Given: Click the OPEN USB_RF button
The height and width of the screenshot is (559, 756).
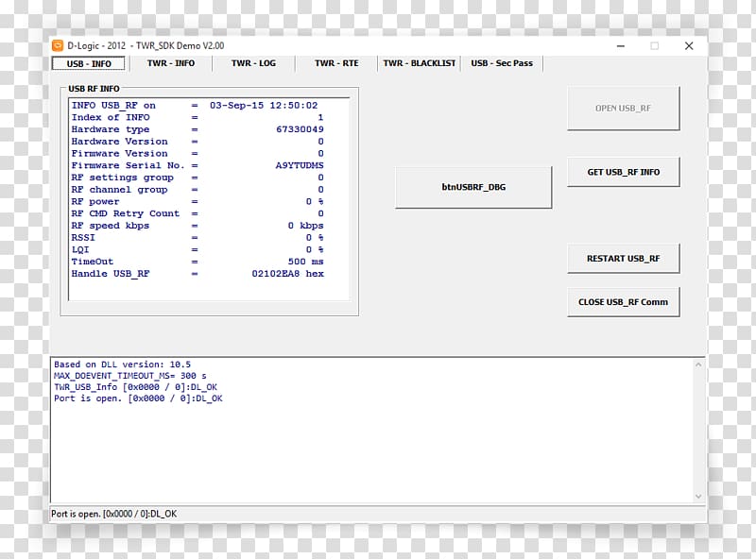Looking at the screenshot, I should pos(623,109).
